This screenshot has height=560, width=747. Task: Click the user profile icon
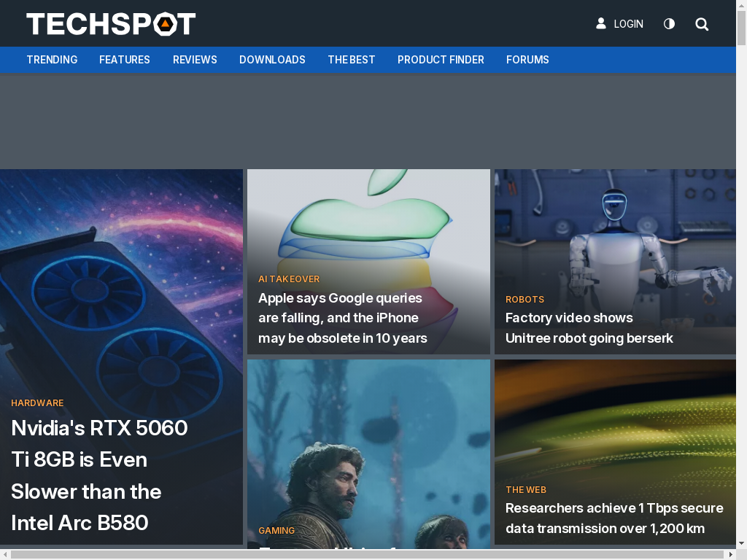[x=601, y=23]
